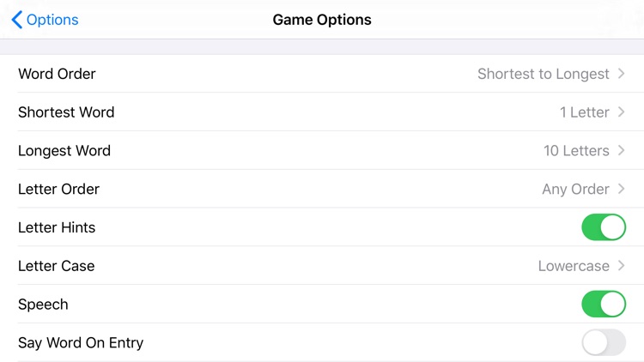Change the Shortest to Longest value

[543, 74]
